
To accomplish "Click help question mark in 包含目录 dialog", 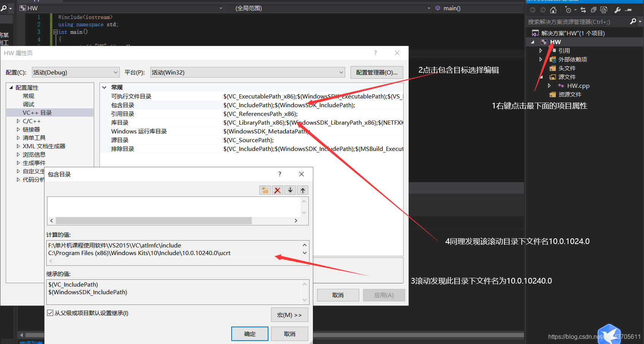I will click(280, 174).
